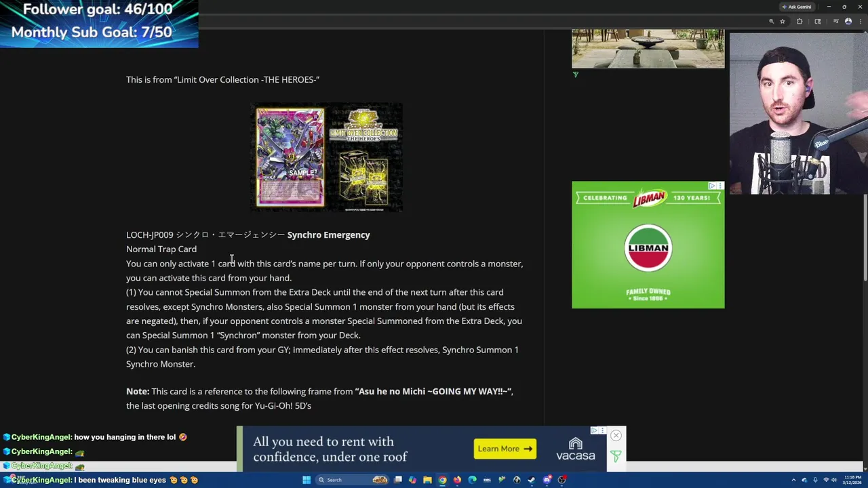Click the green Freestar icon under the top ad
868x488 pixels.
576,75
